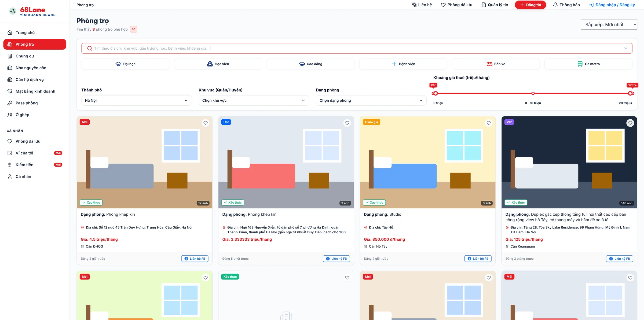This screenshot has width=644, height=320.
Task: Pick the Đại học graduation cap filter
Action: (x=125, y=64)
